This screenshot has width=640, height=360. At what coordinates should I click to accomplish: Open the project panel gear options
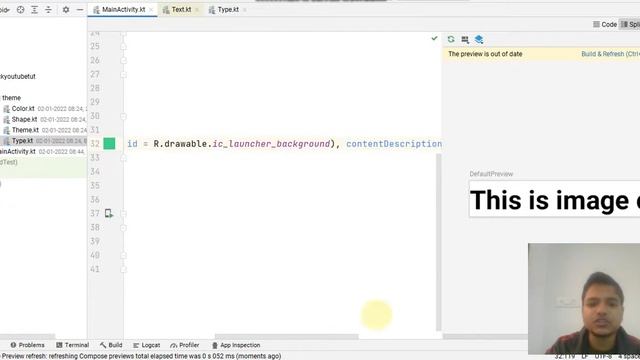pyautogui.click(x=66, y=9)
